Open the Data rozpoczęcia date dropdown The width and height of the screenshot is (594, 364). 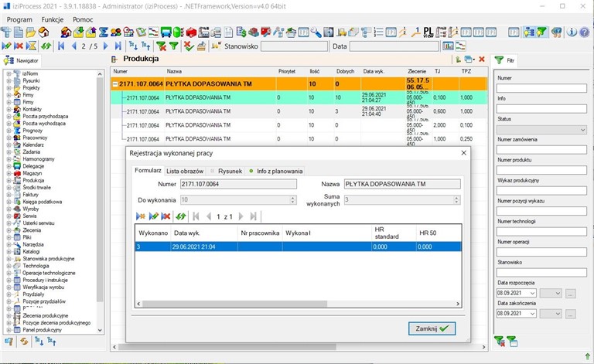tap(533, 293)
